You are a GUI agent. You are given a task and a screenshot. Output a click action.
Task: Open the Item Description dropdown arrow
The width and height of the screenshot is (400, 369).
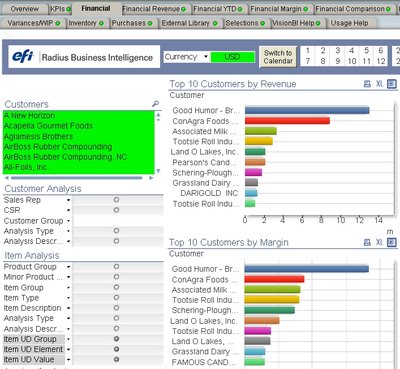(x=68, y=308)
